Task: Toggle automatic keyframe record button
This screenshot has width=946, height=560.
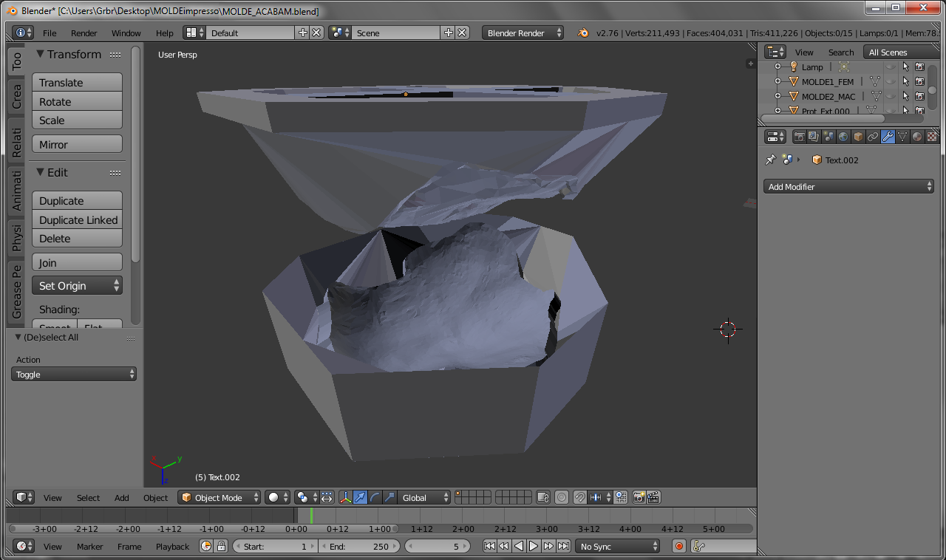Action: 679,546
